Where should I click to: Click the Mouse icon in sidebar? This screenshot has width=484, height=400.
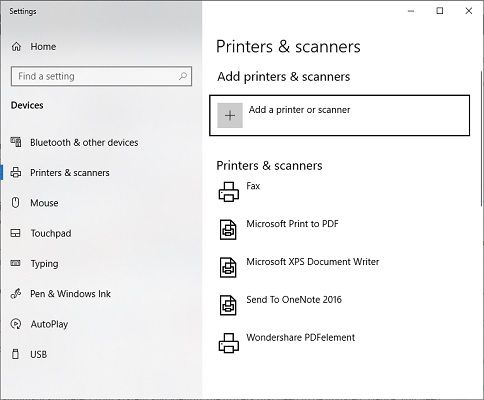[x=15, y=203]
